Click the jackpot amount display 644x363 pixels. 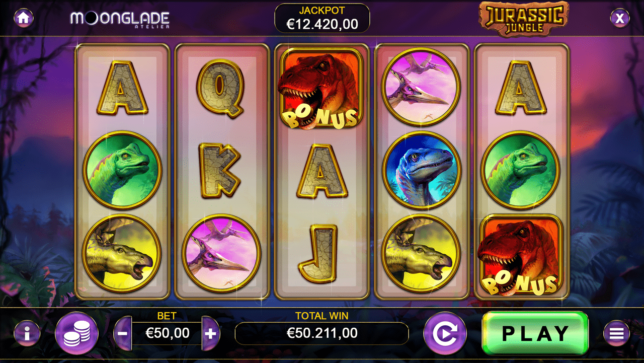(x=322, y=19)
